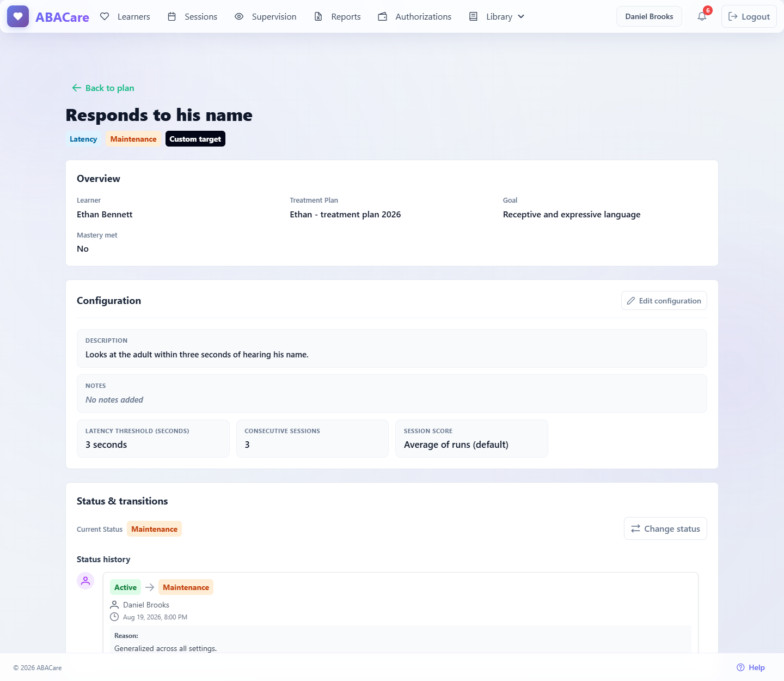
Task: Click Edit configuration button
Action: click(x=664, y=301)
